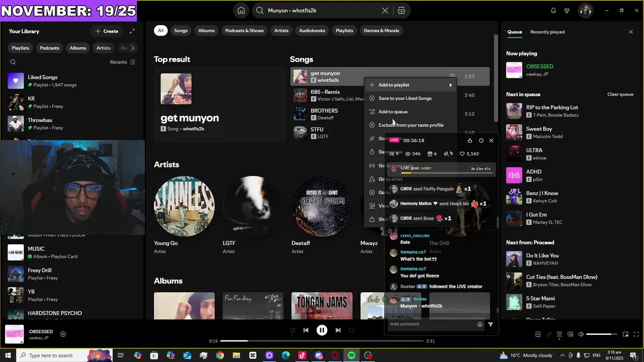Switch to the Podcasts & Shows filter tab

pyautogui.click(x=244, y=31)
